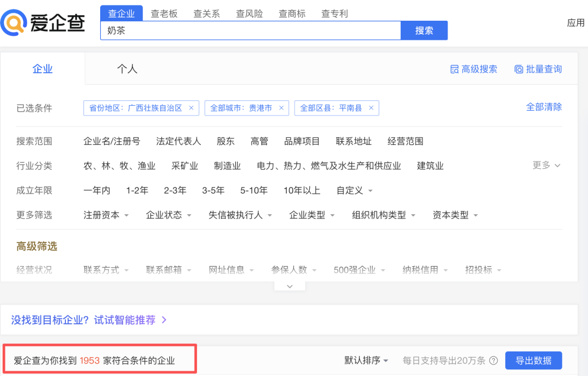This screenshot has width=588, height=376.
Task: Open 批量查询 batch query icon
Action: (519, 69)
